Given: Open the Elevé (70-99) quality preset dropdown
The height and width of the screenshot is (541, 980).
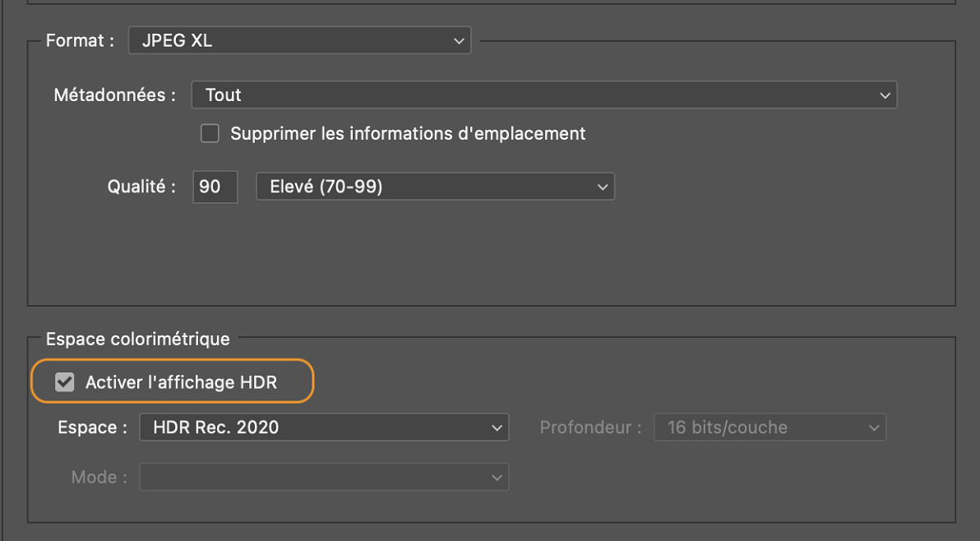Looking at the screenshot, I should [435, 187].
